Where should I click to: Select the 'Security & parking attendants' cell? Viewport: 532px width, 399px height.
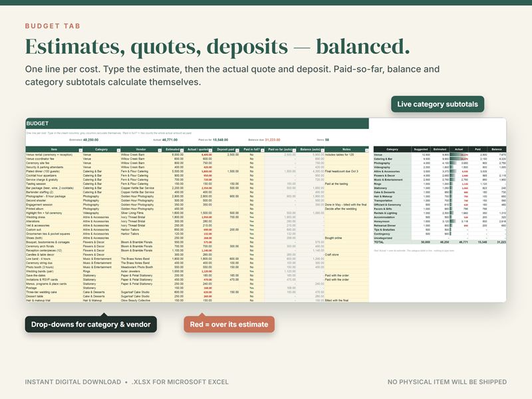point(54,168)
